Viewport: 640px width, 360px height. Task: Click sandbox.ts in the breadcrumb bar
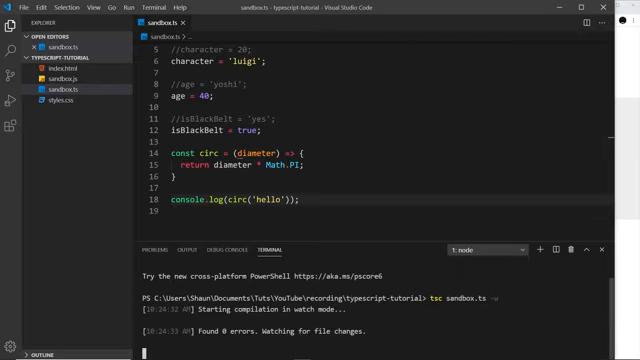click(165, 37)
